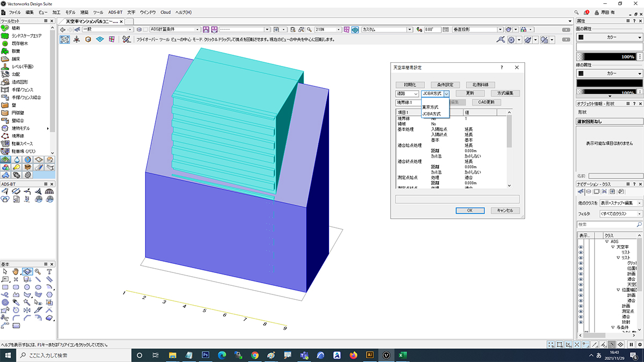Viewport: 644px width, 362px height.
Task: Select the Selection arrow tool in 基本 palette
Action: pyautogui.click(x=5, y=271)
